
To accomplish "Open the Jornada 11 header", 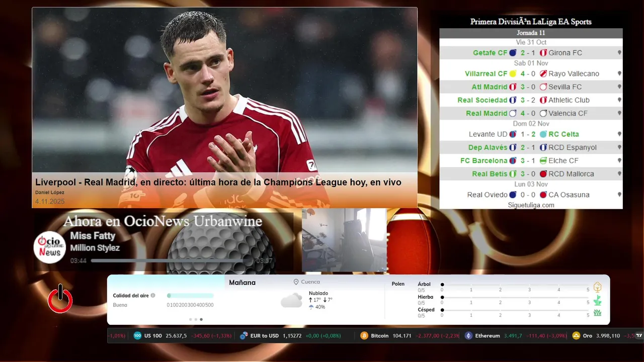I will (x=531, y=33).
